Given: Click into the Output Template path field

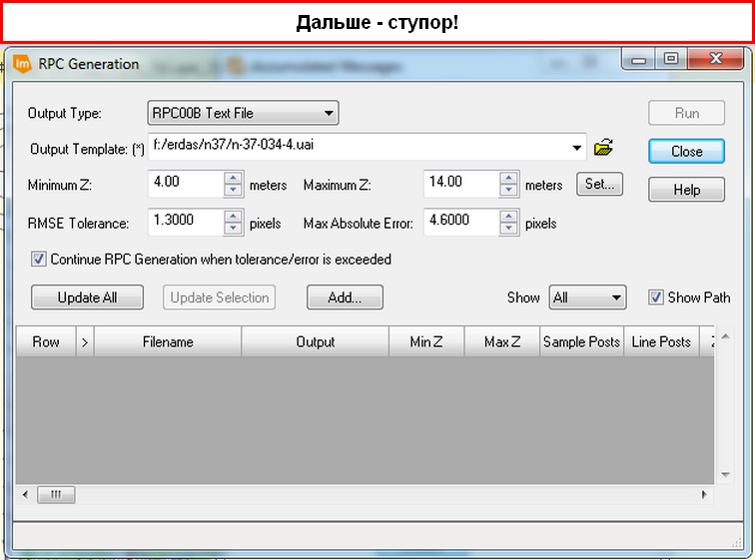Looking at the screenshot, I should 358,147.
